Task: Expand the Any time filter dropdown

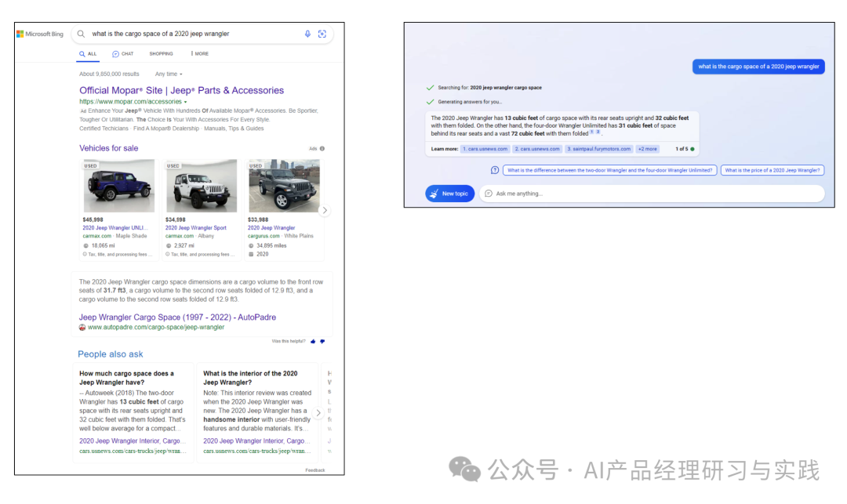Action: click(x=169, y=74)
